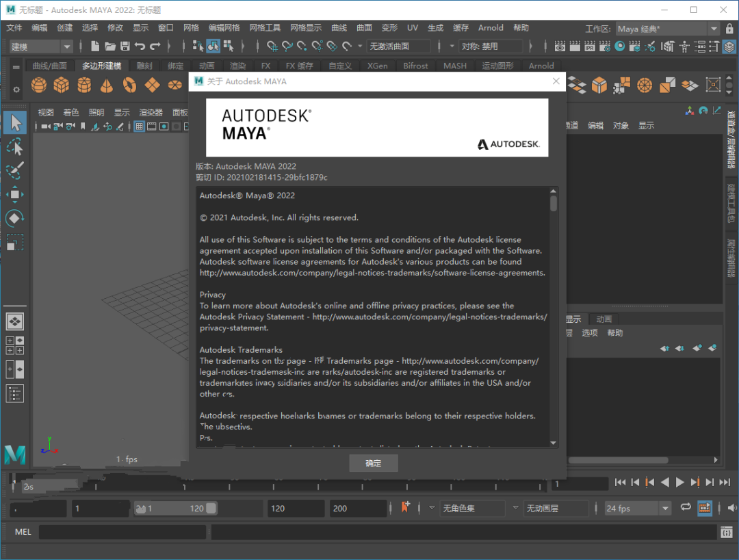Switch to the XGen shelf tab

click(377, 66)
